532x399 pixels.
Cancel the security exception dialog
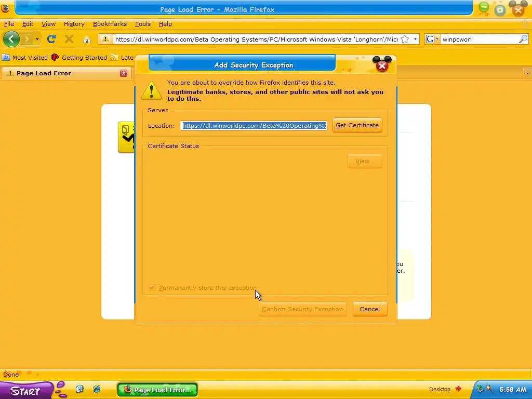click(x=369, y=309)
